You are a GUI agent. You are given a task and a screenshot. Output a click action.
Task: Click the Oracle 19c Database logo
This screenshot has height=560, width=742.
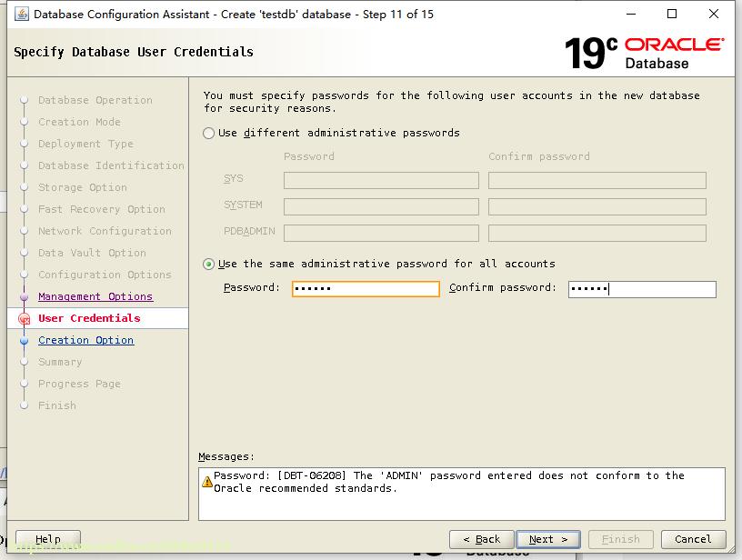(645, 53)
